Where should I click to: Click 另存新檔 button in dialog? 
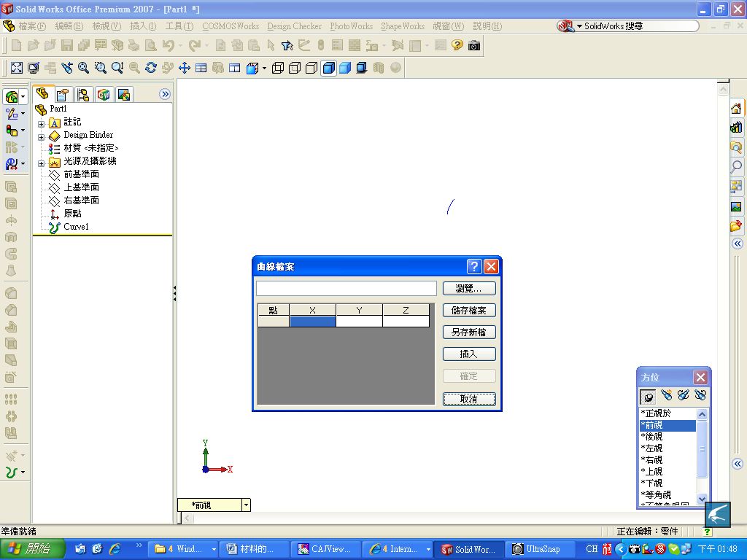click(x=469, y=332)
